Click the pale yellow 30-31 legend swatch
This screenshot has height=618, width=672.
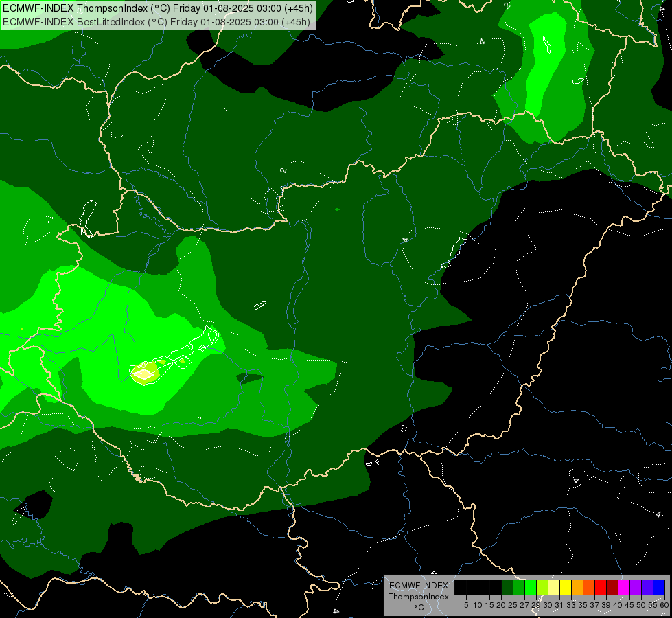click(x=554, y=587)
